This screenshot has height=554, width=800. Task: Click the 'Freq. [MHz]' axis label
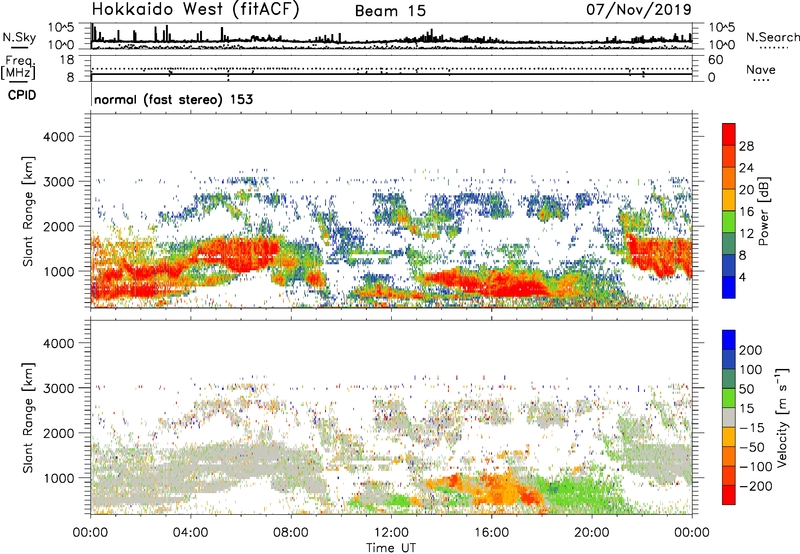click(x=18, y=68)
